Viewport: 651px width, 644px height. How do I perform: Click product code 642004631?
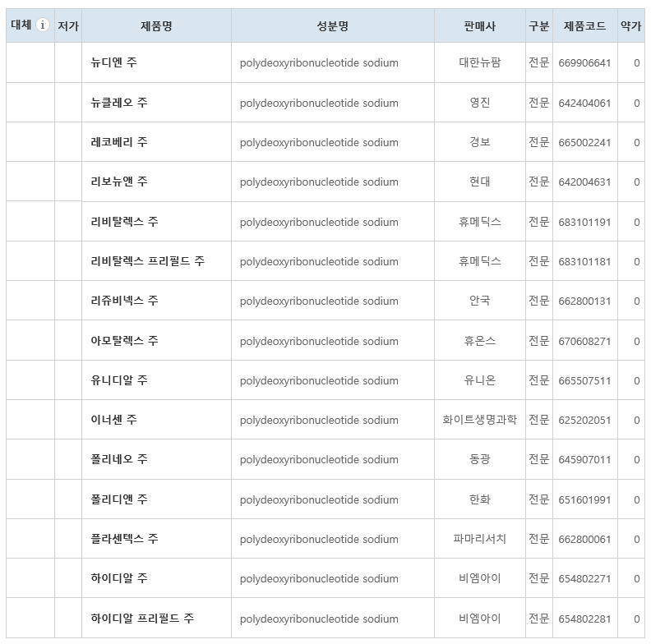[584, 182]
